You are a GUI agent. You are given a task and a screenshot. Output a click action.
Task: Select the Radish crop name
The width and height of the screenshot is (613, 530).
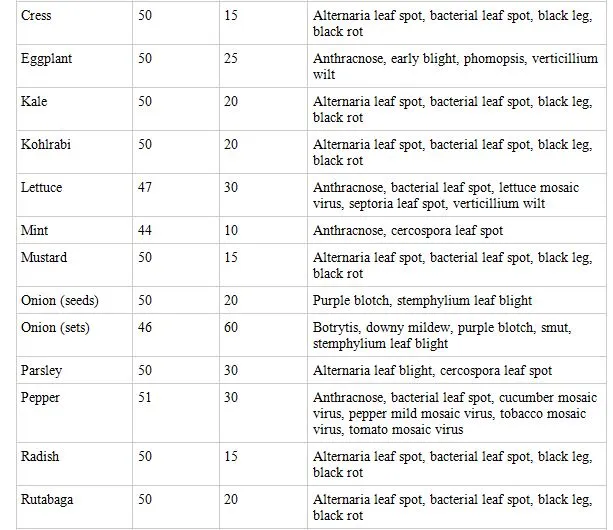click(40, 457)
